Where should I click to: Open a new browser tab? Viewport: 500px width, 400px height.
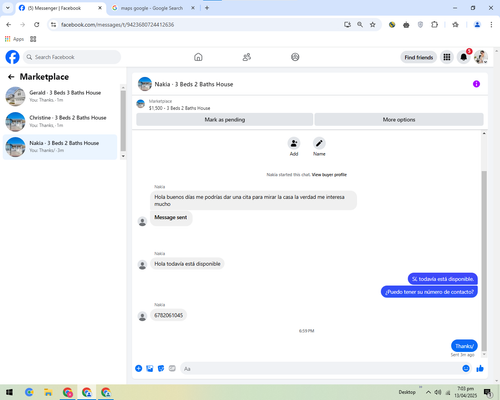207,8
